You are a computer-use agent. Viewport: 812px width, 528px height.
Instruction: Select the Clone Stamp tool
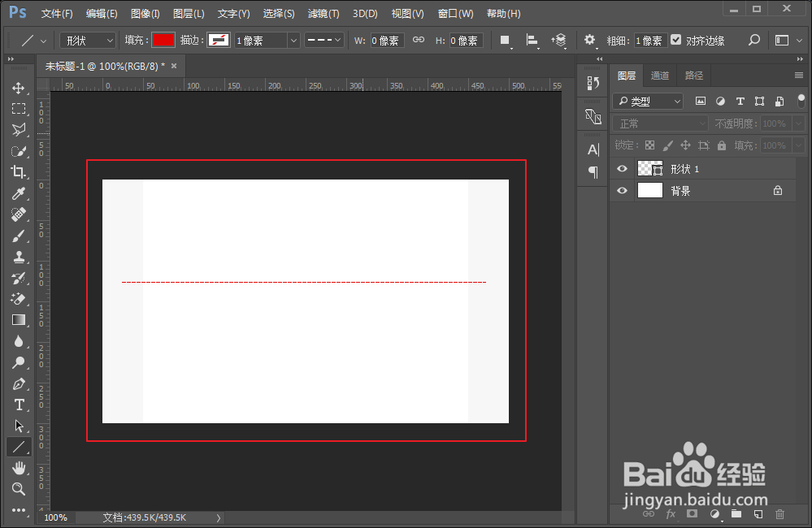click(x=19, y=257)
